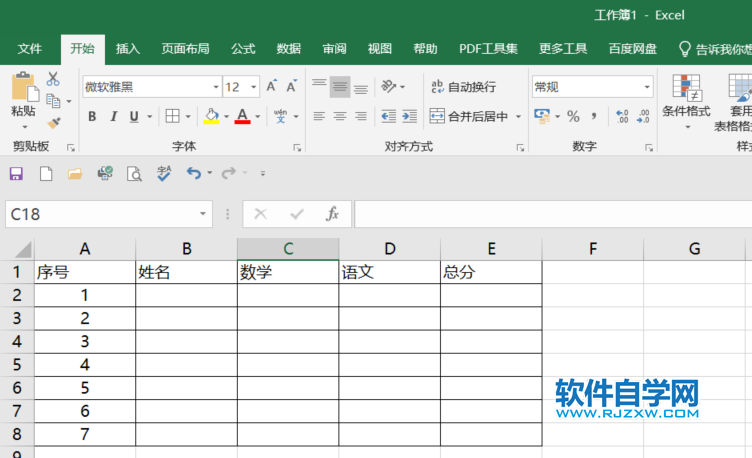Apply percent style
Viewport: 752px width, 458px height.
573,116
